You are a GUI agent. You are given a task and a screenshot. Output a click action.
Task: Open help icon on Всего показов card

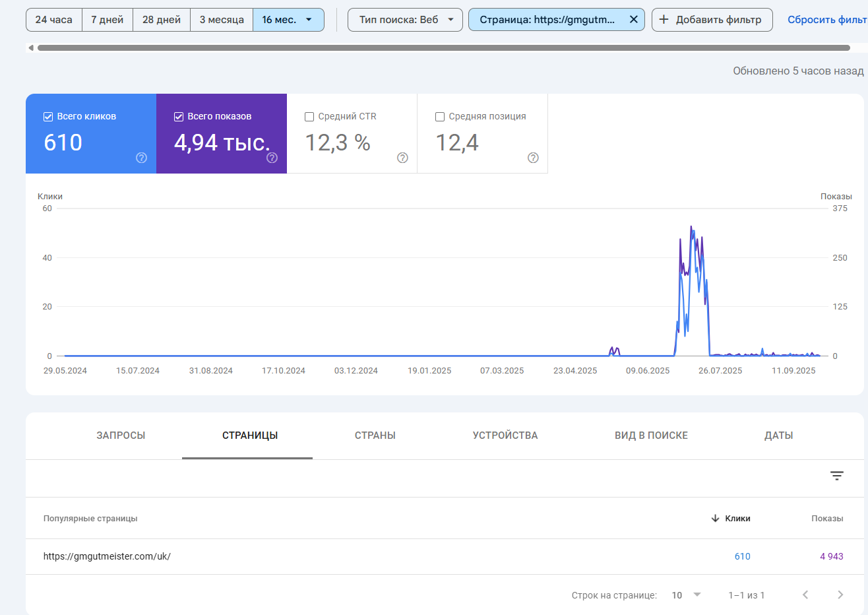coord(272,158)
